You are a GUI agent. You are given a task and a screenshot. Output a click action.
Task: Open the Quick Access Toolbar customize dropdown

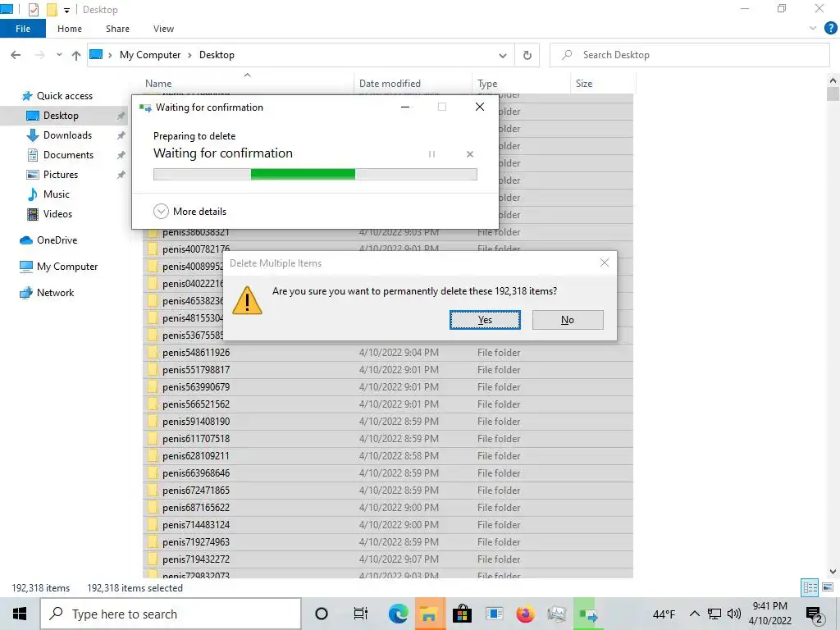click(66, 10)
